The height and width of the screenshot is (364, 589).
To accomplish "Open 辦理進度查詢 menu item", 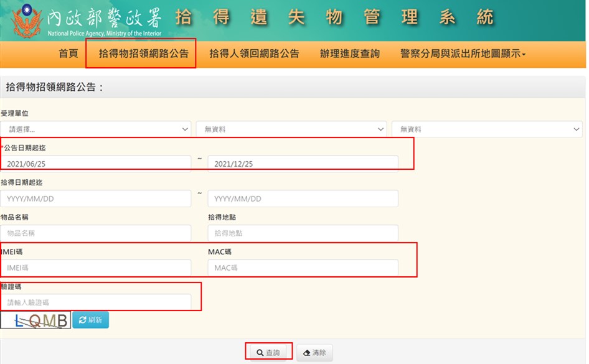I will click(350, 54).
